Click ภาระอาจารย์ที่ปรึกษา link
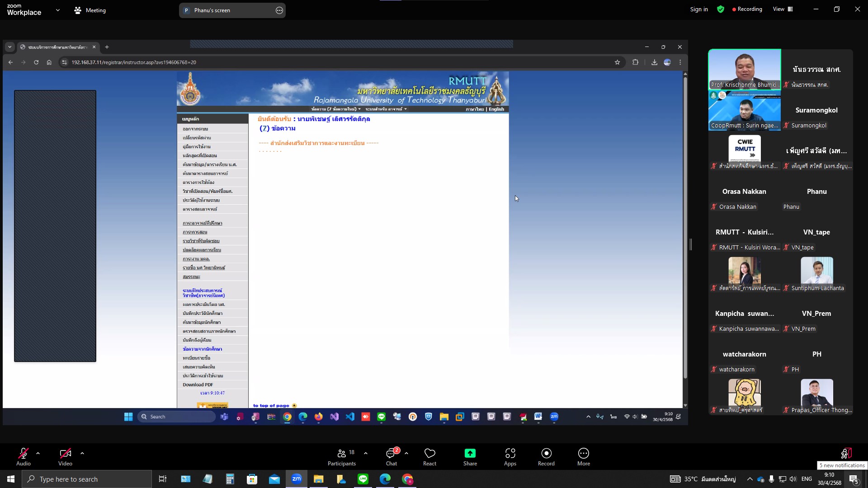Viewport: 868px width, 488px height. tap(203, 223)
